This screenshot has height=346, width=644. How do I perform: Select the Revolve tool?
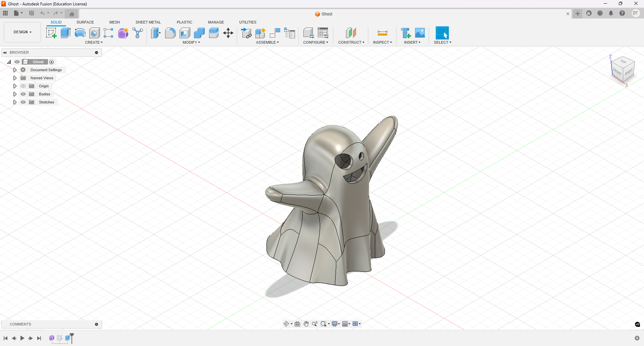point(80,33)
